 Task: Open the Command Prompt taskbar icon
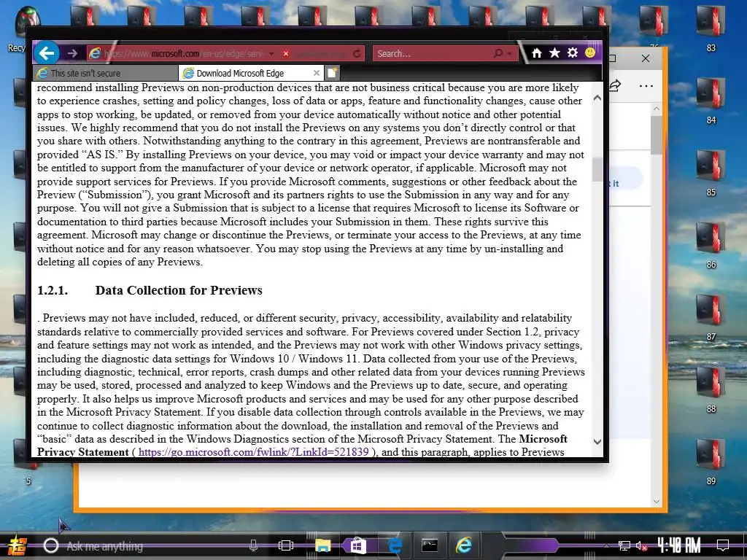point(429,545)
